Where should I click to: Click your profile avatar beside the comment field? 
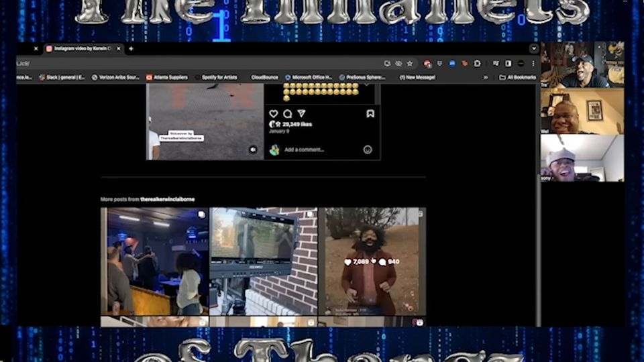(x=274, y=149)
